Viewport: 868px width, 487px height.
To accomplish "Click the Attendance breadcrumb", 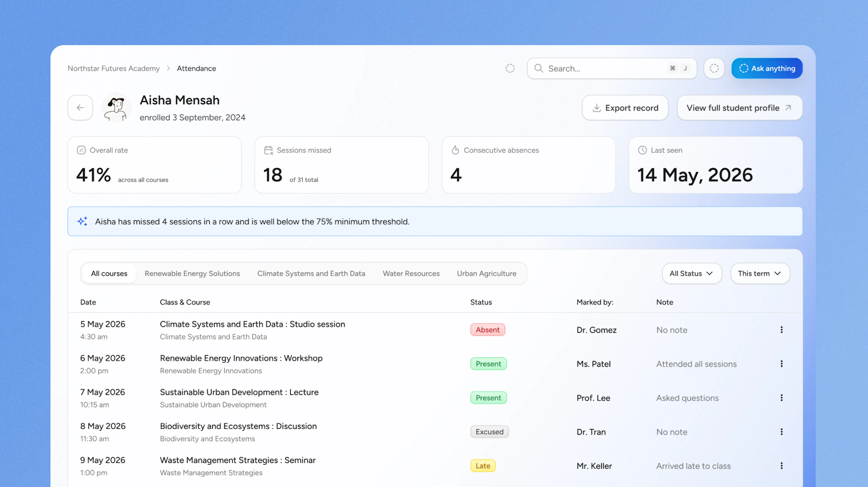I will pos(196,68).
